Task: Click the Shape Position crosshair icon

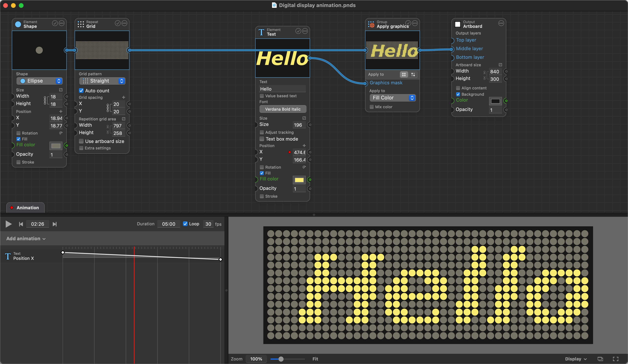Action: point(61,112)
